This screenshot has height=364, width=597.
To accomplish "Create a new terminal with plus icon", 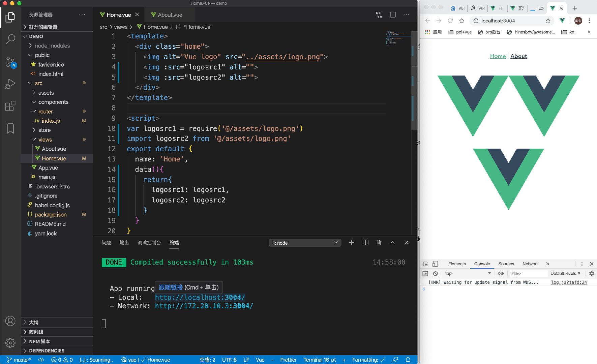I will pos(351,243).
